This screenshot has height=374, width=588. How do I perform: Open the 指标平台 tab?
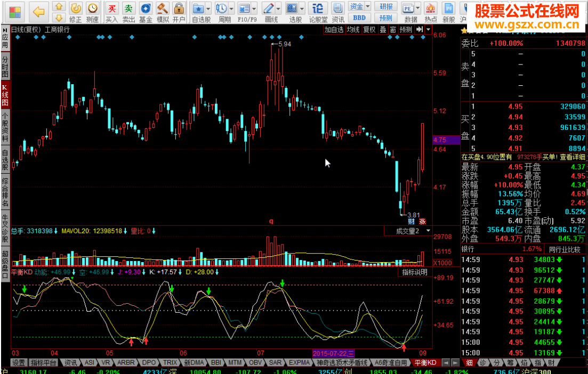[44, 363]
